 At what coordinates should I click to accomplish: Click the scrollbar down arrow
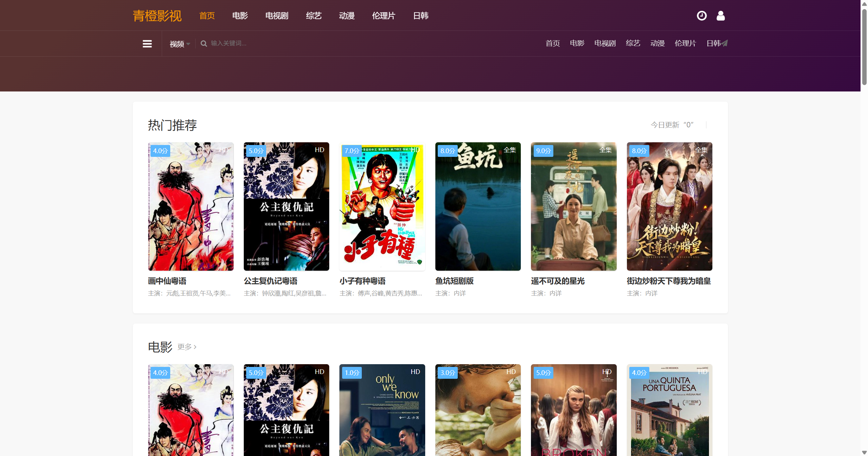(x=864, y=452)
